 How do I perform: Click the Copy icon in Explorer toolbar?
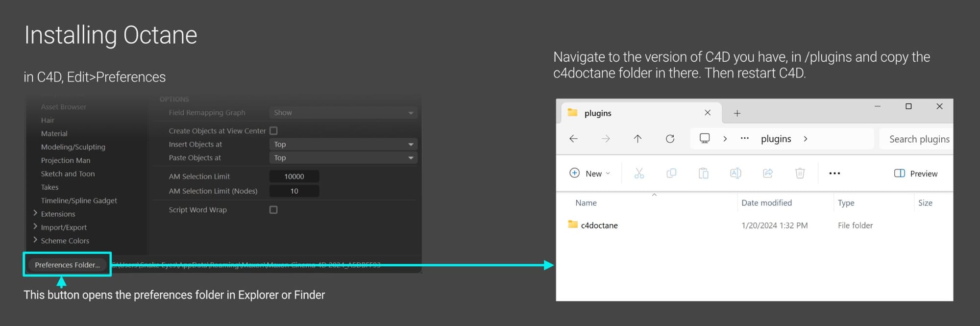pyautogui.click(x=671, y=173)
